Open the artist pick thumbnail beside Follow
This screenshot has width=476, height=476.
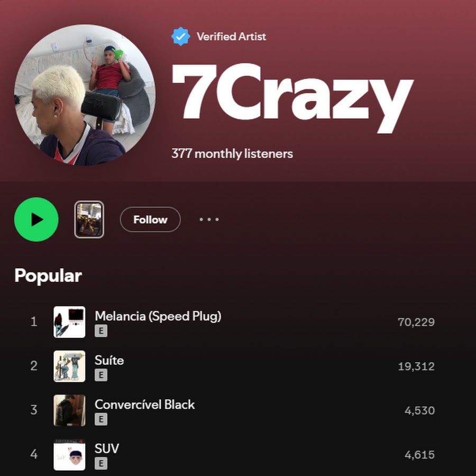(x=89, y=219)
